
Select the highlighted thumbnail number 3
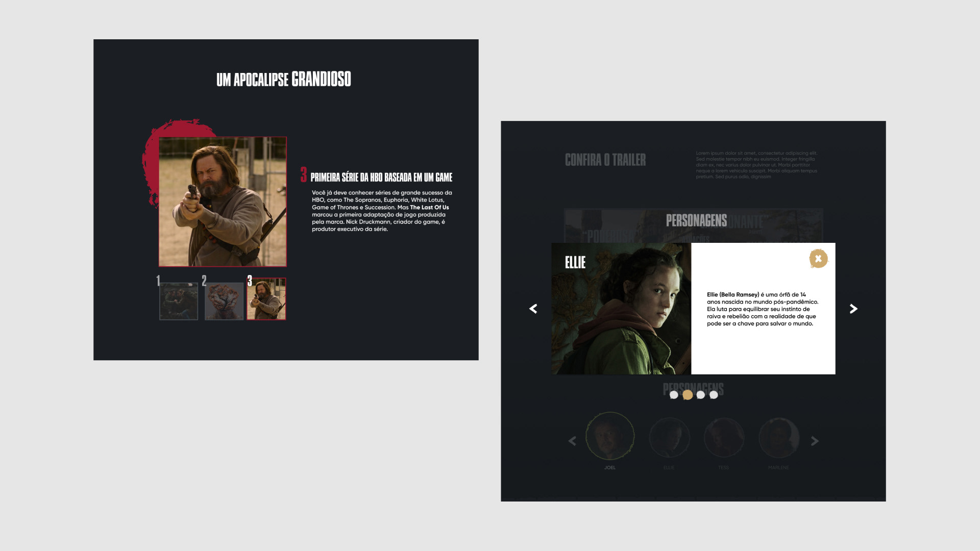[x=266, y=299]
